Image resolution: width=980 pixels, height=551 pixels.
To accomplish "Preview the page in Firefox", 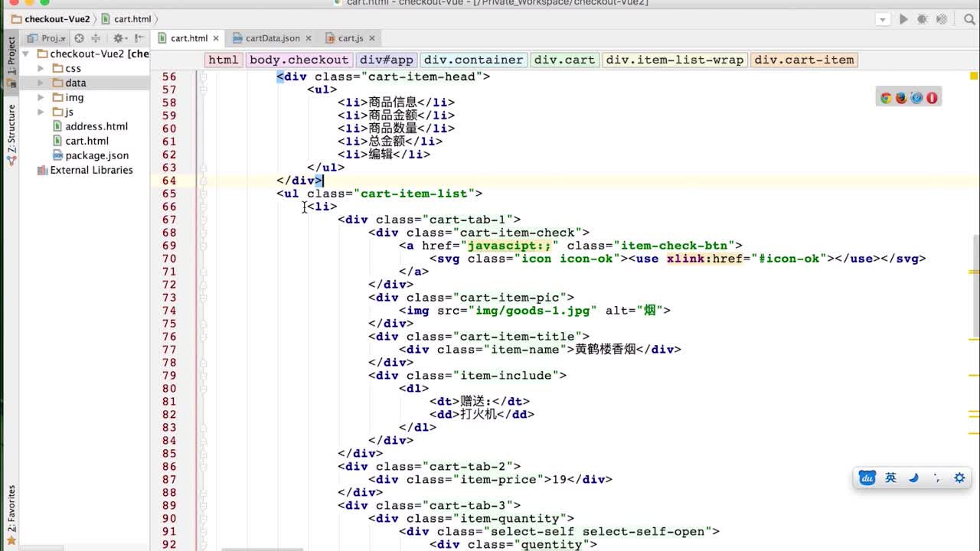I will tap(901, 98).
